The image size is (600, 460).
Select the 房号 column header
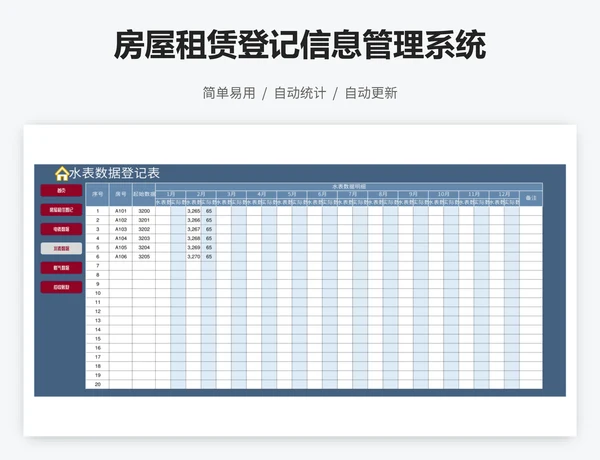click(121, 194)
